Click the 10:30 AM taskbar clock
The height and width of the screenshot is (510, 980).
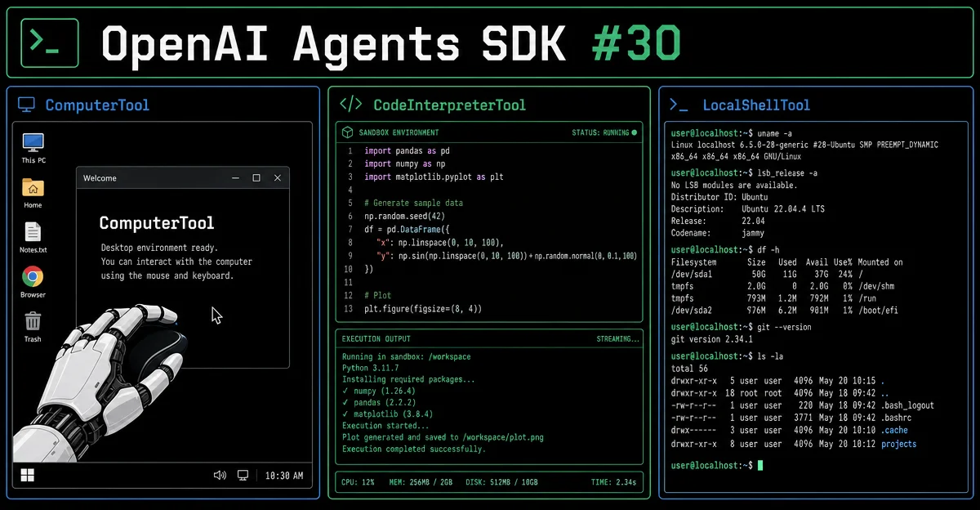[x=283, y=476]
